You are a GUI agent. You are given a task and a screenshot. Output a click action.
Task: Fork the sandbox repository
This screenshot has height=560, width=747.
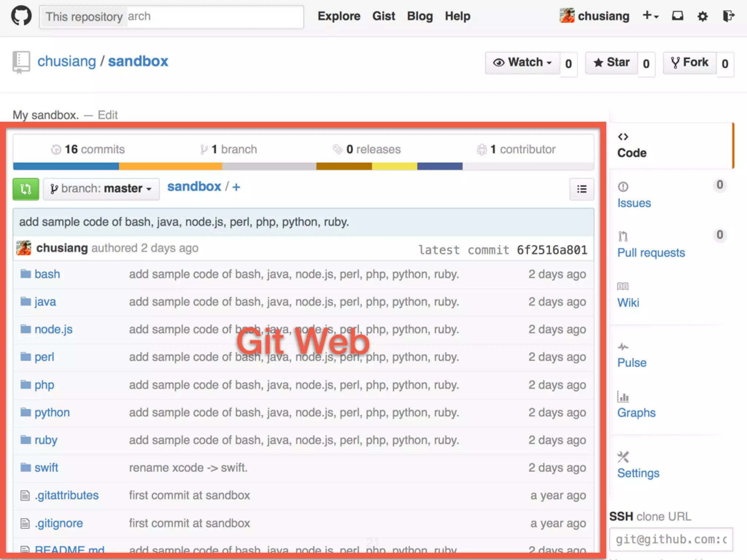(690, 63)
